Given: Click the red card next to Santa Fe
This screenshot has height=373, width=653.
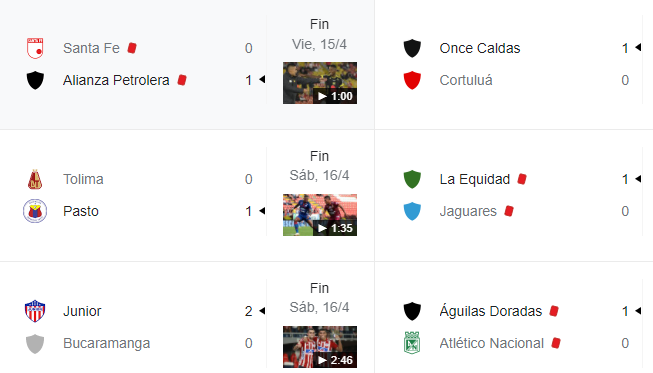Looking at the screenshot, I should point(132,48).
